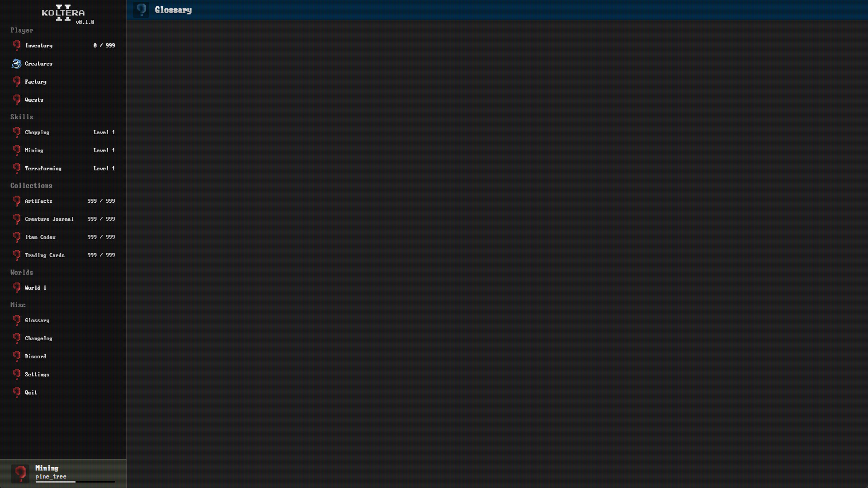Viewport: 868px width, 488px height.
Task: Click the Mining activity icon at bottom
Action: 20,474
